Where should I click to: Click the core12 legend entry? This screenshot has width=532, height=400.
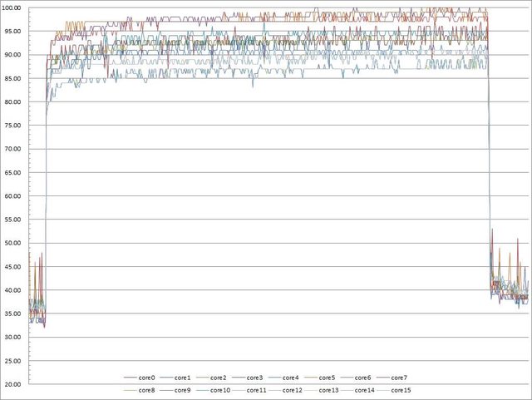pos(293,390)
